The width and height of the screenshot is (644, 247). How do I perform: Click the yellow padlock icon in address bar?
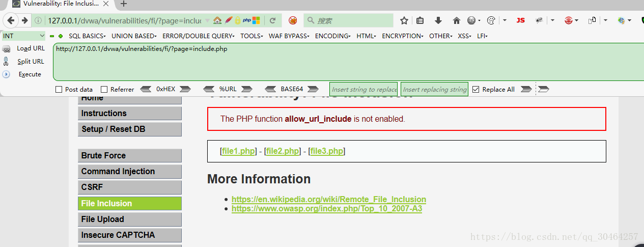238,20
